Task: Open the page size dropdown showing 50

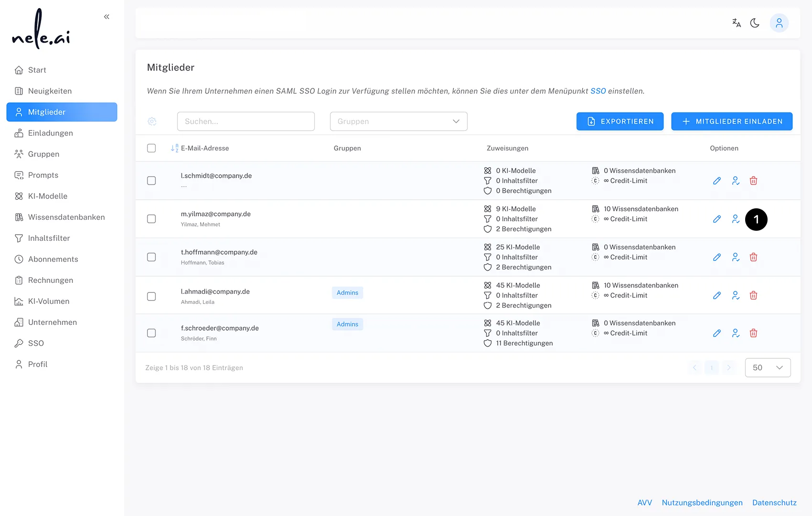Action: tap(768, 367)
